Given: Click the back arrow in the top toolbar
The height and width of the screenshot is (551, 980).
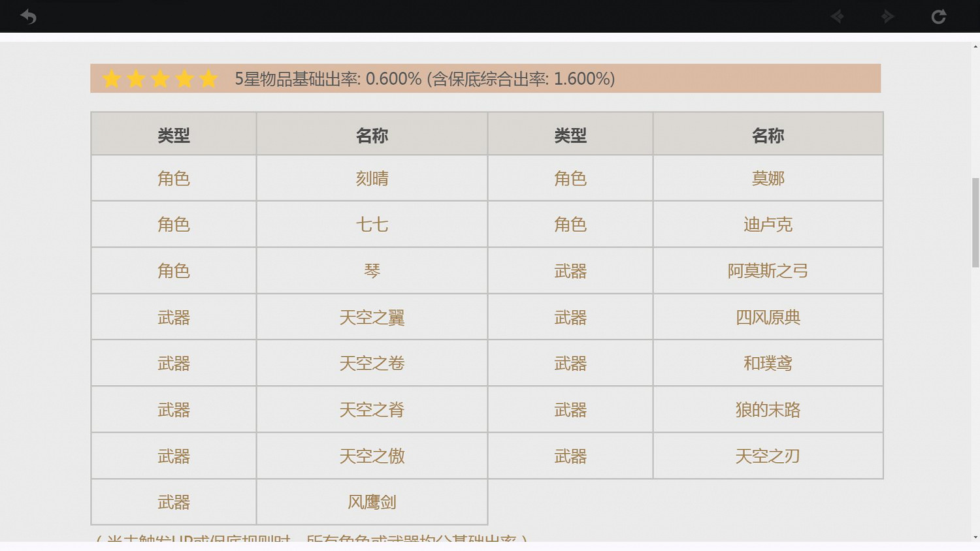Looking at the screenshot, I should click(x=28, y=16).
